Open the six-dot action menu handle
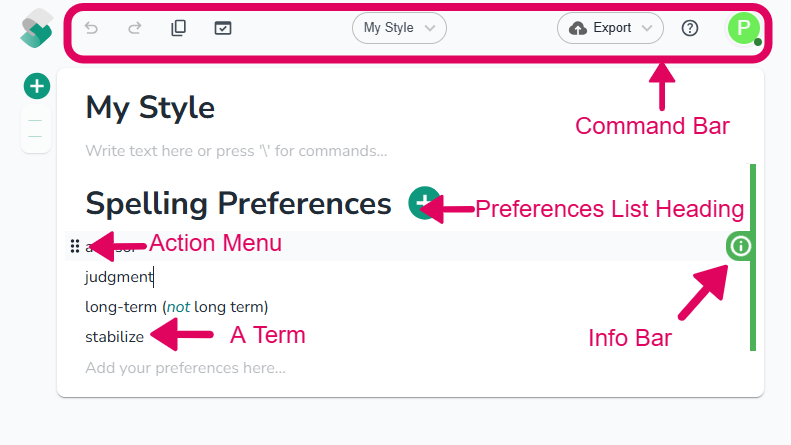This screenshot has height=445, width=791. (x=75, y=246)
